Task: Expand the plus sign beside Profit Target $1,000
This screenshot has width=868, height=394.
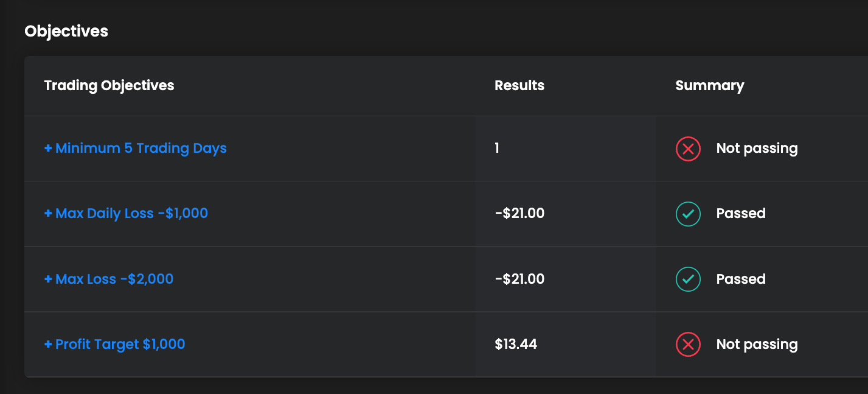Action: [x=48, y=345]
